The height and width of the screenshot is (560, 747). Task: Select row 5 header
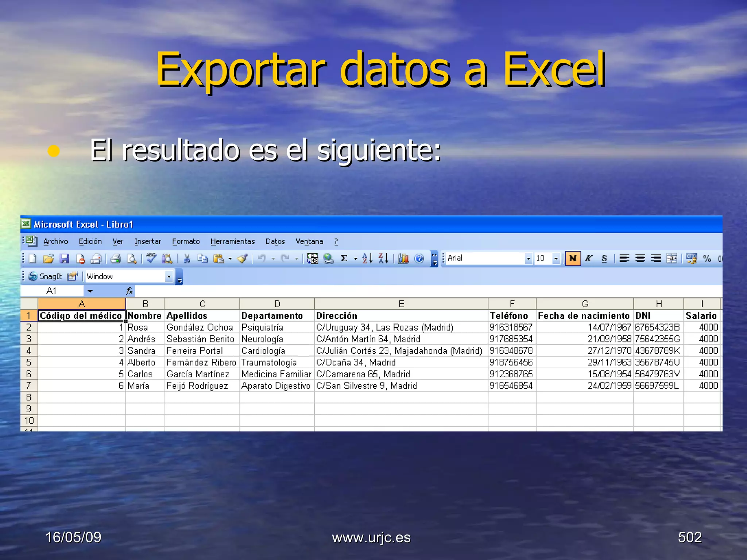point(29,362)
